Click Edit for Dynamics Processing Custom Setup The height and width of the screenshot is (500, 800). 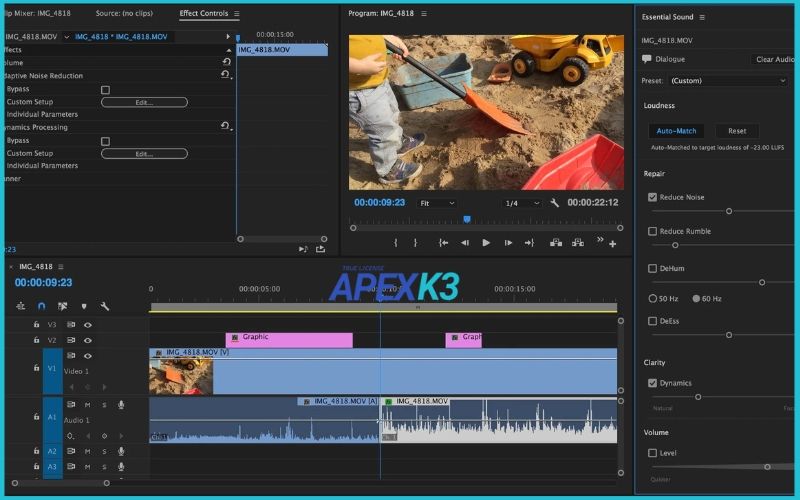(144, 153)
